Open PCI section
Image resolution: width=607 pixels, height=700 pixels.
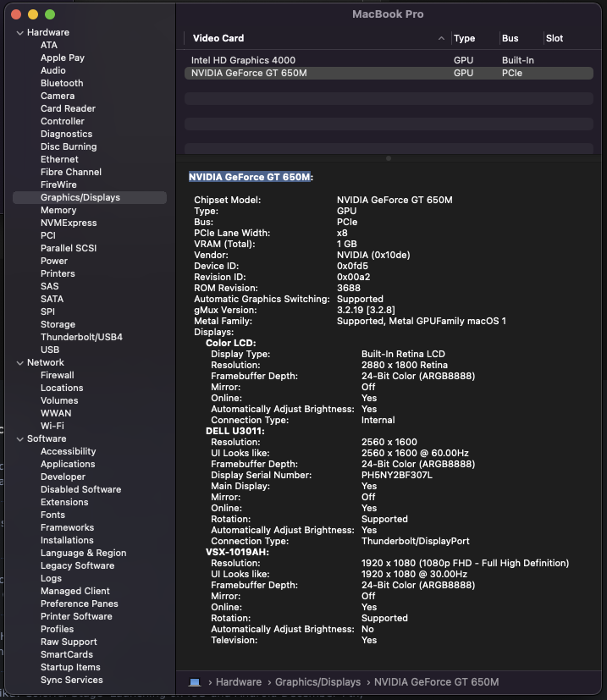48,235
